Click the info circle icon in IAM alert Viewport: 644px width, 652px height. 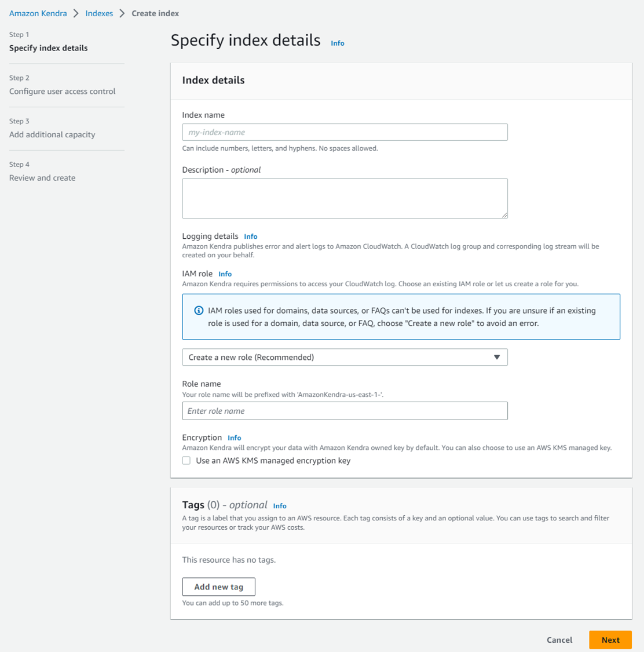coord(199,311)
